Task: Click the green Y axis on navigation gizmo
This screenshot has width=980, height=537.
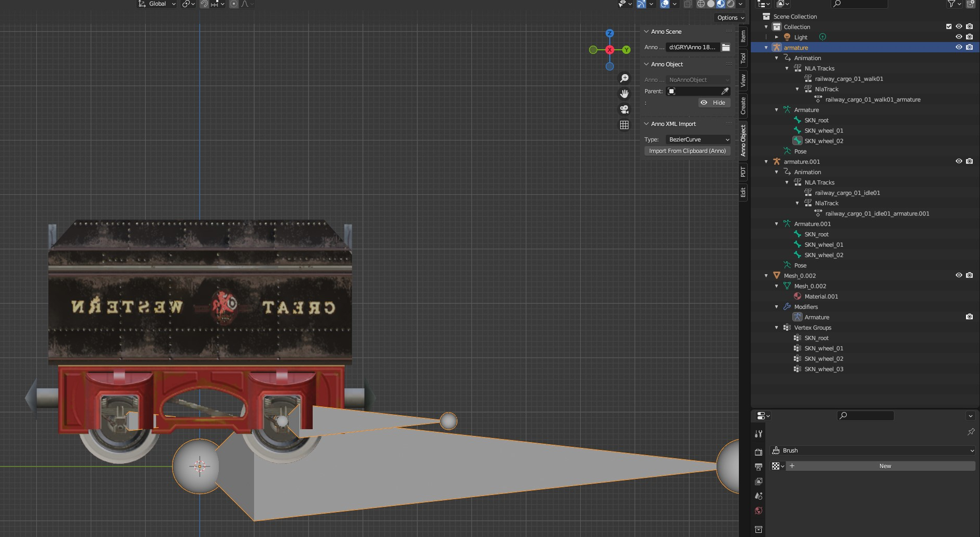Action: tap(626, 50)
